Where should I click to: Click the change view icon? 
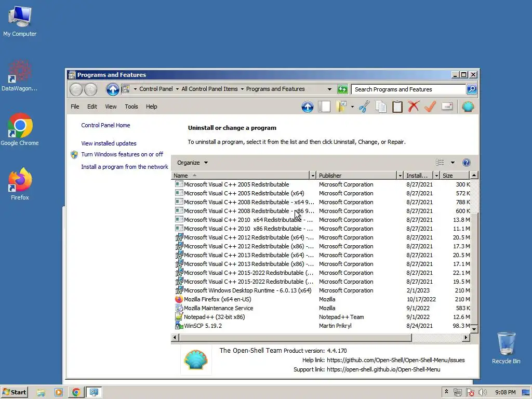(440, 163)
